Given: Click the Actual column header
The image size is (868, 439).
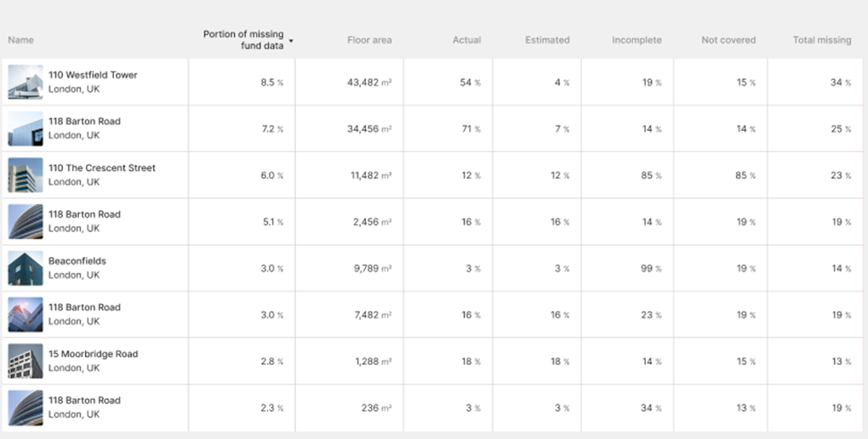Looking at the screenshot, I should click(x=466, y=40).
